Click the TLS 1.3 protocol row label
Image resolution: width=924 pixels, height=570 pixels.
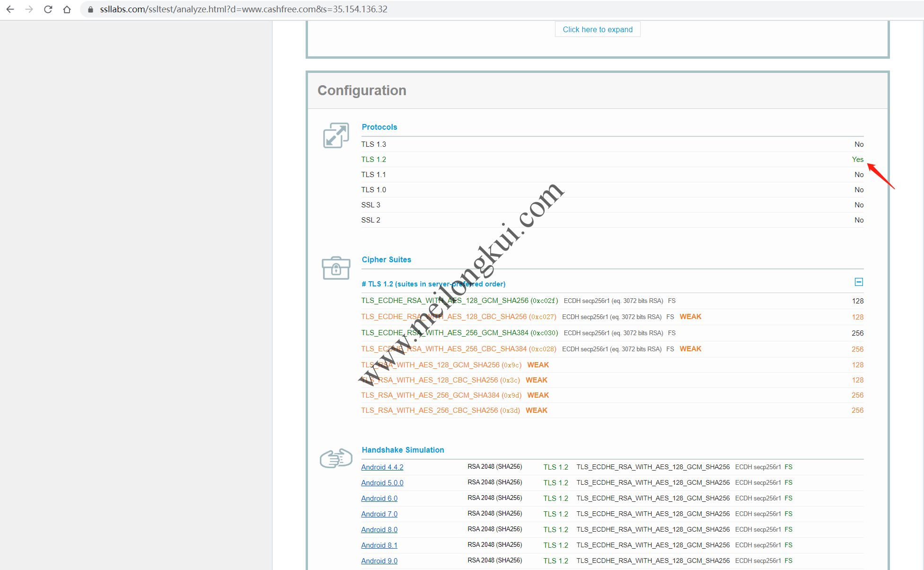374,144
